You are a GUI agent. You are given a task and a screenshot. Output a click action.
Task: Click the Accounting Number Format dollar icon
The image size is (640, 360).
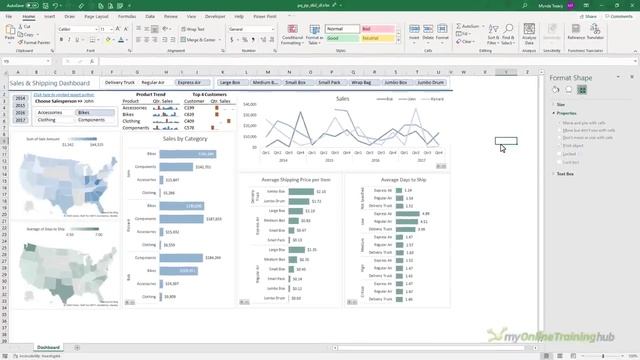[232, 40]
